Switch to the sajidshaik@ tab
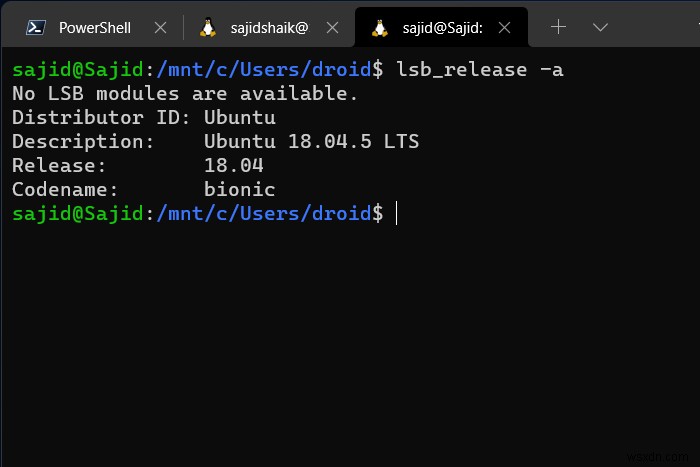 (x=272, y=28)
